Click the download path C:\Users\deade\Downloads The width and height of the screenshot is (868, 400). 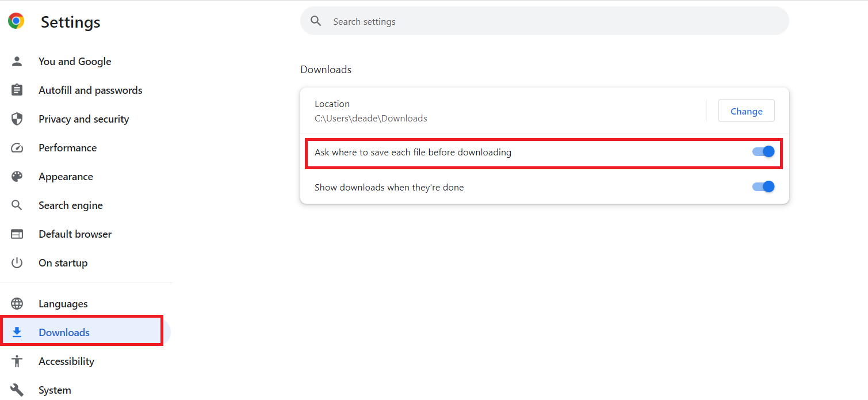(x=371, y=119)
